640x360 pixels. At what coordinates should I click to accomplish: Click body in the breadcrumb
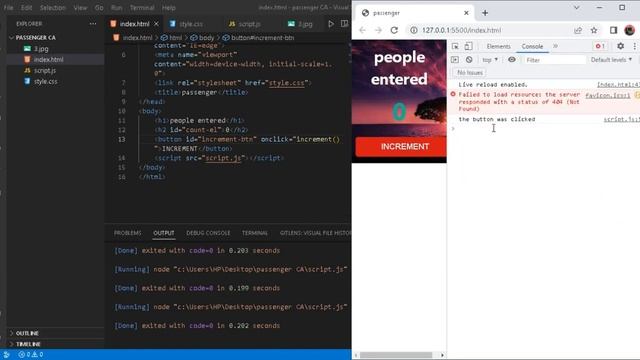point(207,38)
